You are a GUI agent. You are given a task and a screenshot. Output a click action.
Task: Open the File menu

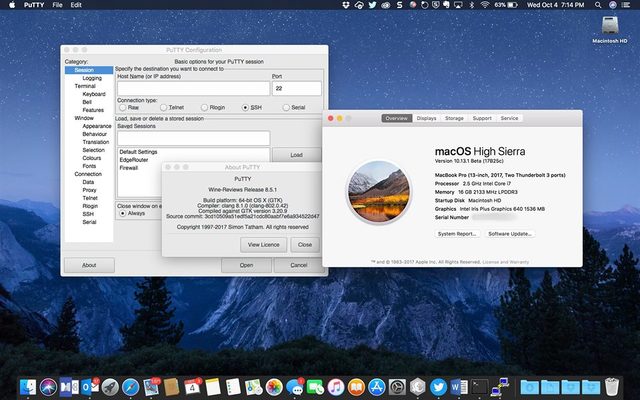pyautogui.click(x=57, y=5)
